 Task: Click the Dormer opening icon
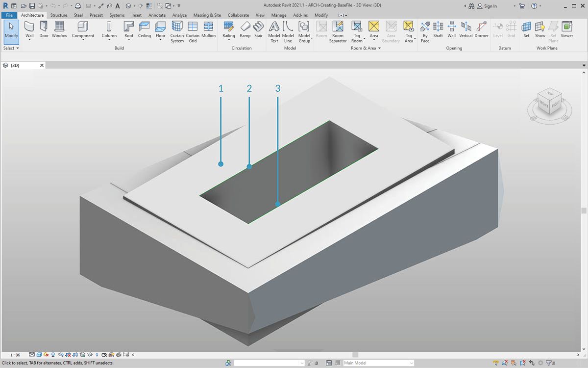click(x=482, y=29)
